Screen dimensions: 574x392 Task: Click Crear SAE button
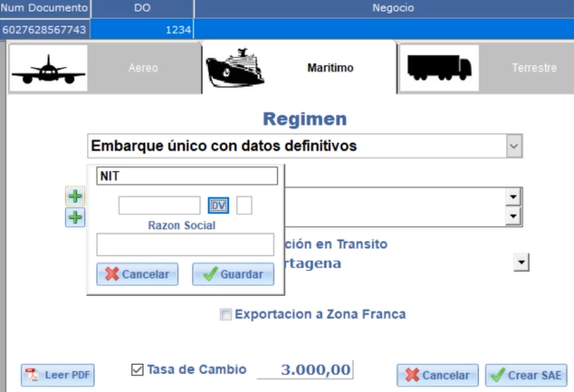point(525,375)
